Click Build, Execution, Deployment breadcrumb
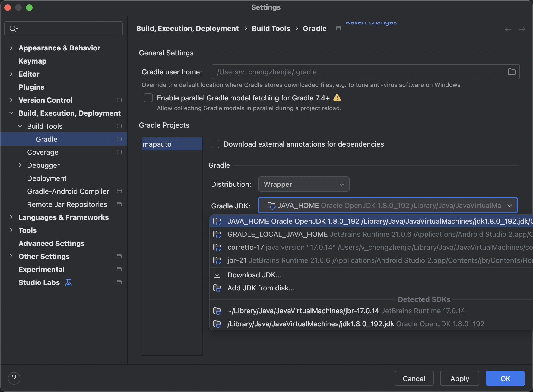Viewport: 533px width, 392px height. coord(187,28)
